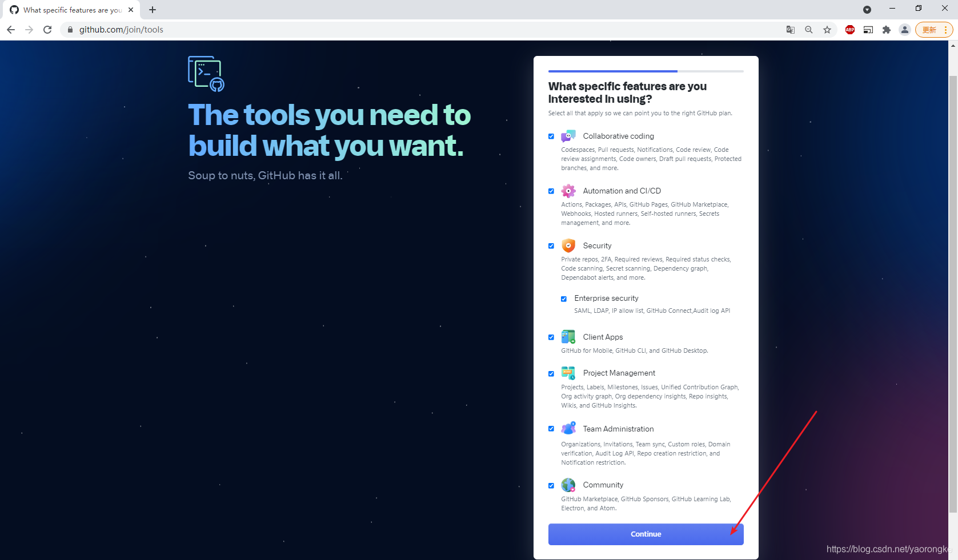The image size is (958, 560).
Task: Bookmark this page with the star
Action: [827, 30]
